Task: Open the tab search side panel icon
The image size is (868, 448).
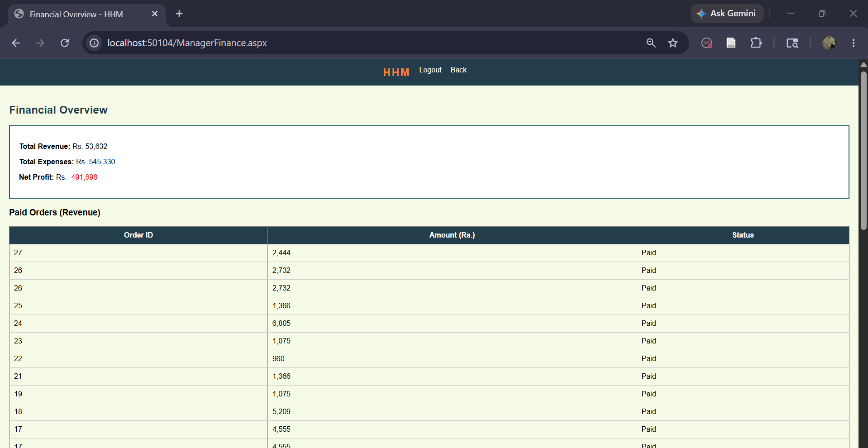Action: pos(792,43)
